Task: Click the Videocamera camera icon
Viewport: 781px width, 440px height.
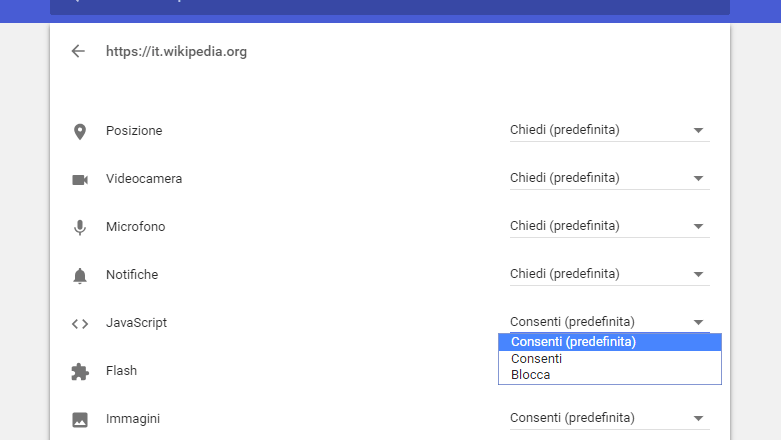Action: pos(80,179)
